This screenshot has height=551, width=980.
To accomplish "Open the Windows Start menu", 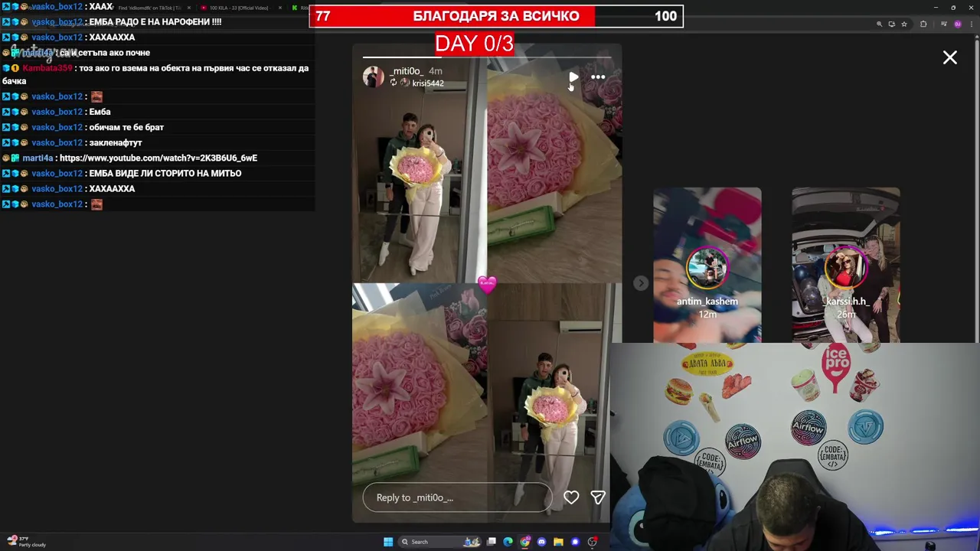I will pos(388,542).
